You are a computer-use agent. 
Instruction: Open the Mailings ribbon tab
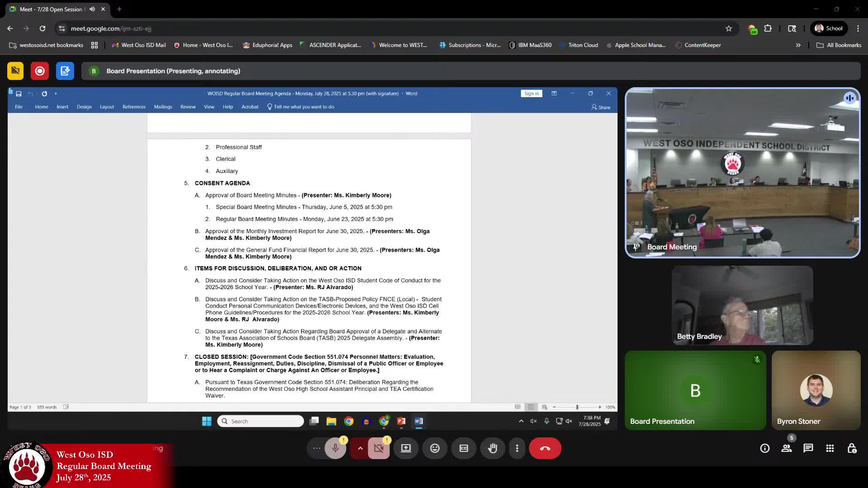pyautogui.click(x=163, y=107)
